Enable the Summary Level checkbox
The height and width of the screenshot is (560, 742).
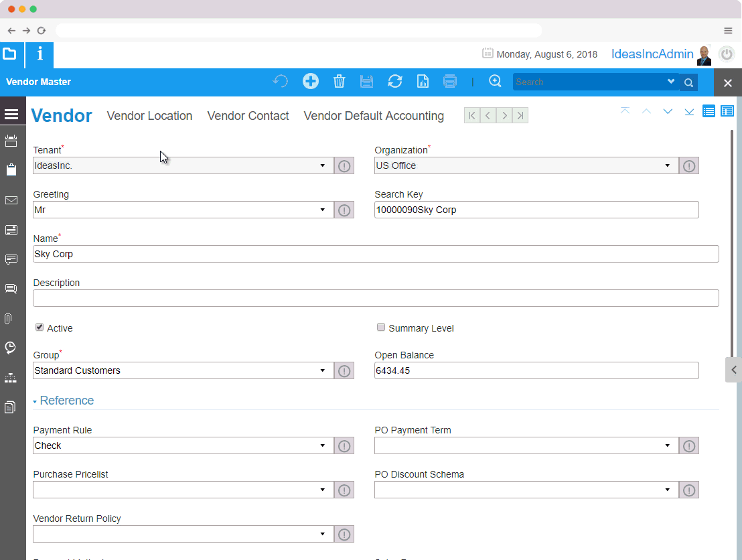381,328
